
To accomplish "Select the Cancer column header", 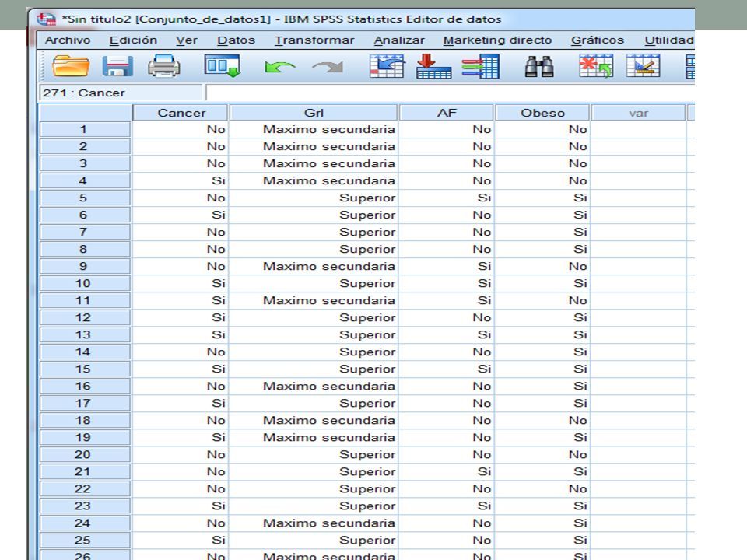I will coord(181,113).
